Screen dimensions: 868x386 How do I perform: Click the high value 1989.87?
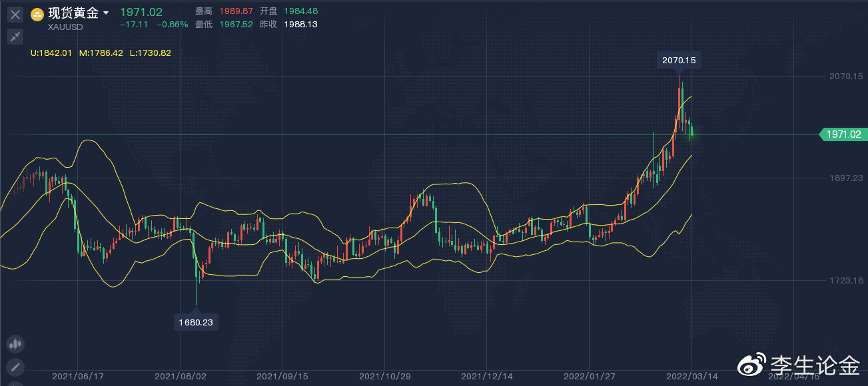click(x=236, y=11)
